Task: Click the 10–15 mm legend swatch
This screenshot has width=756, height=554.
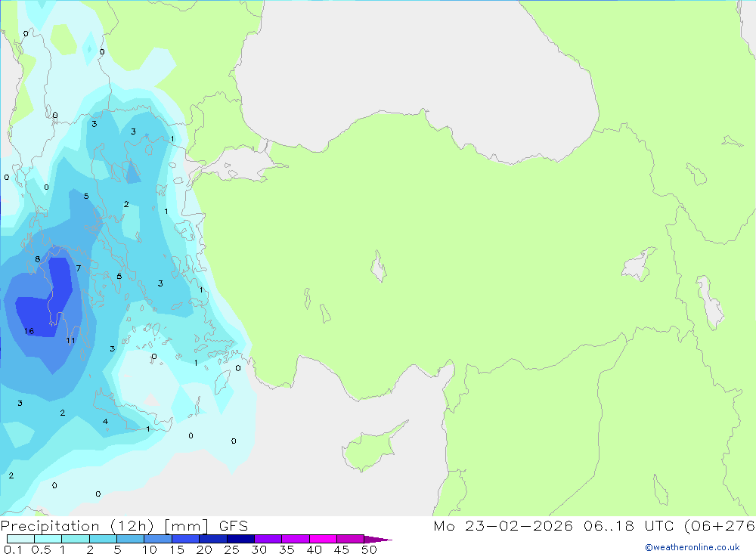Action: tap(158, 539)
